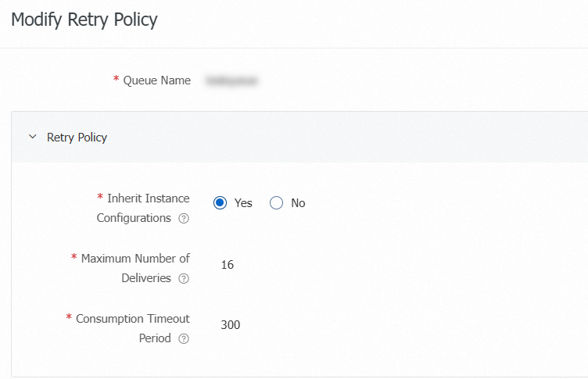The image size is (588, 379).
Task: Collapse the Retry Policy section chevron
Action: click(x=32, y=138)
